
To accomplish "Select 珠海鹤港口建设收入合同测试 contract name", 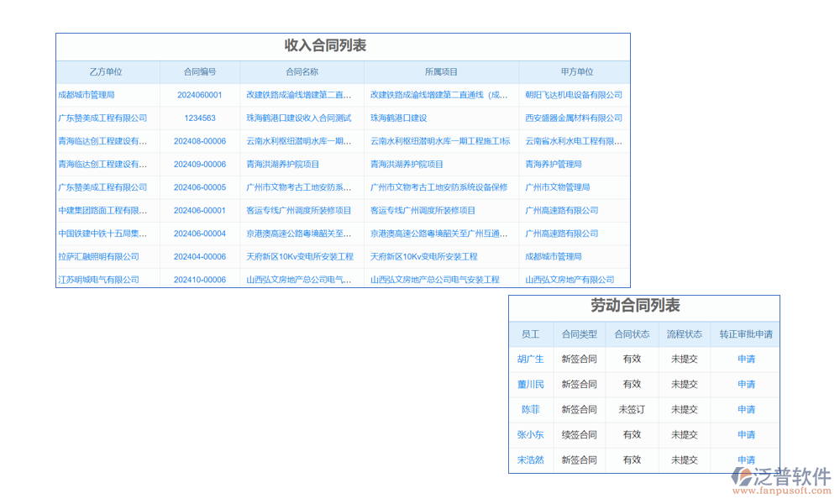I will pos(298,118).
